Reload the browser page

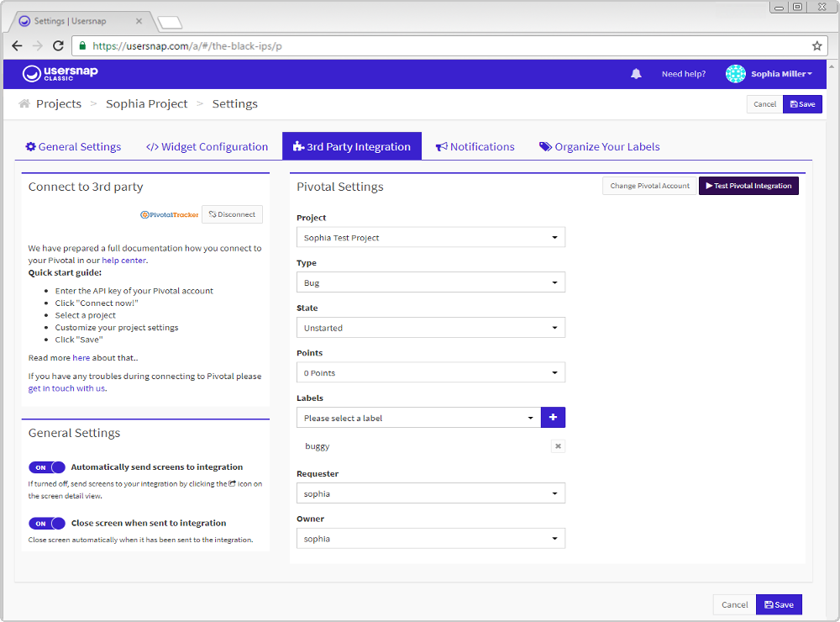[x=59, y=46]
